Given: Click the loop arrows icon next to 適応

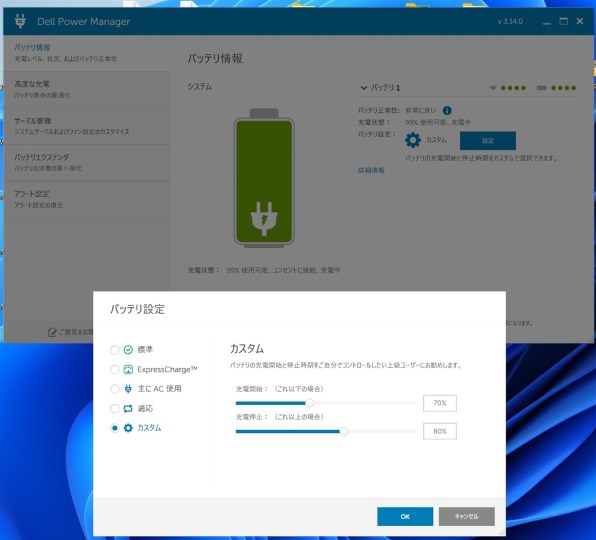Looking at the screenshot, I should pyautogui.click(x=128, y=409).
